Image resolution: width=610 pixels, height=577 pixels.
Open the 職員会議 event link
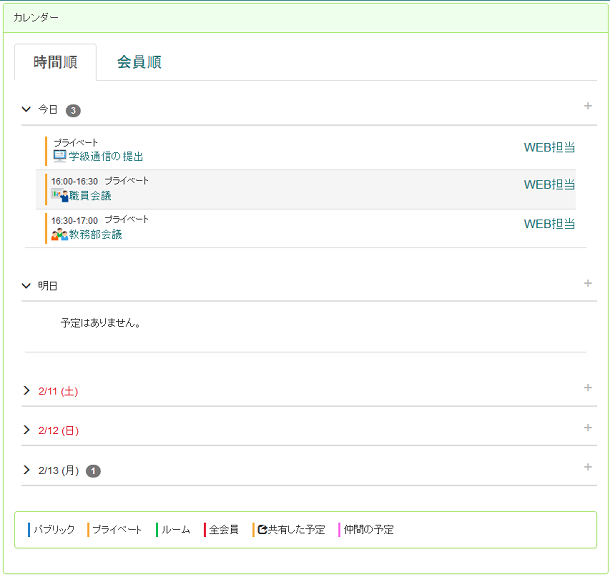pyautogui.click(x=90, y=195)
